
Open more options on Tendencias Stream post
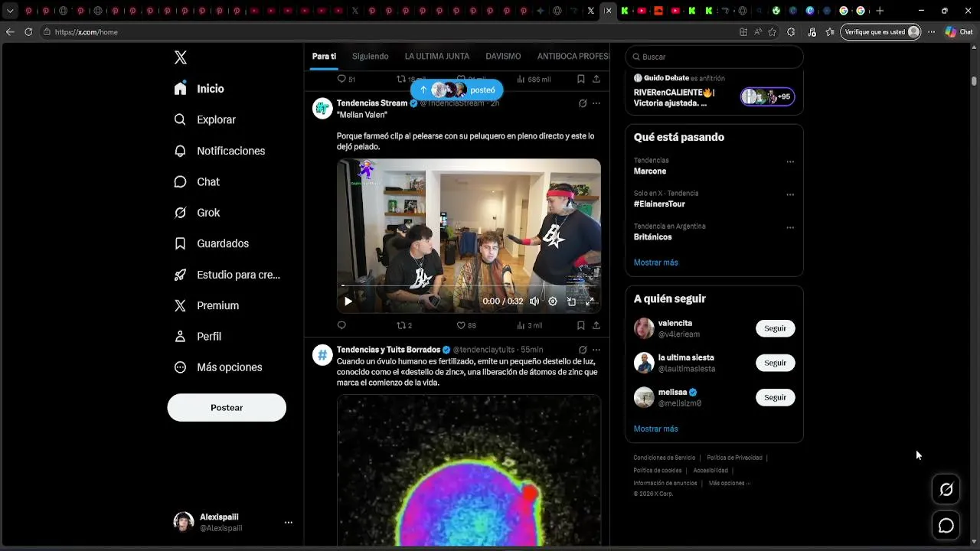pyautogui.click(x=596, y=103)
